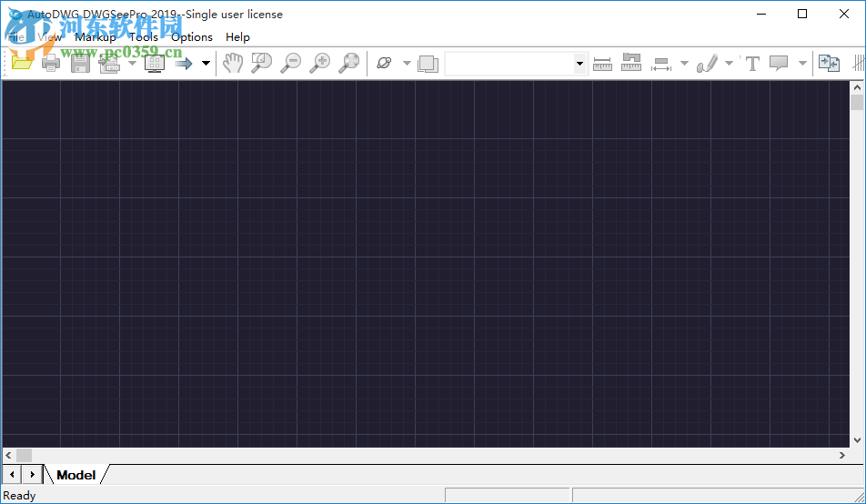866x504 pixels.
Task: Click the full screen monitor icon
Action: tap(155, 63)
